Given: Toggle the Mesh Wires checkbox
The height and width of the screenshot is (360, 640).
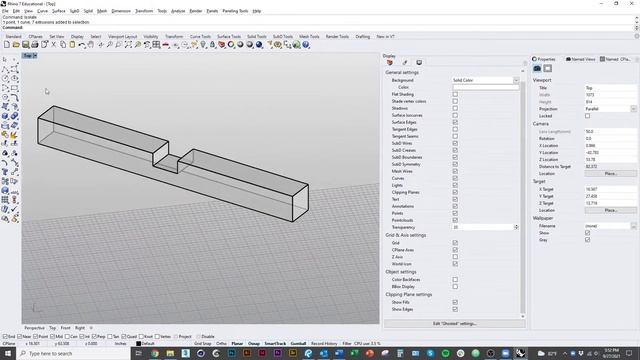Looking at the screenshot, I should tap(455, 171).
